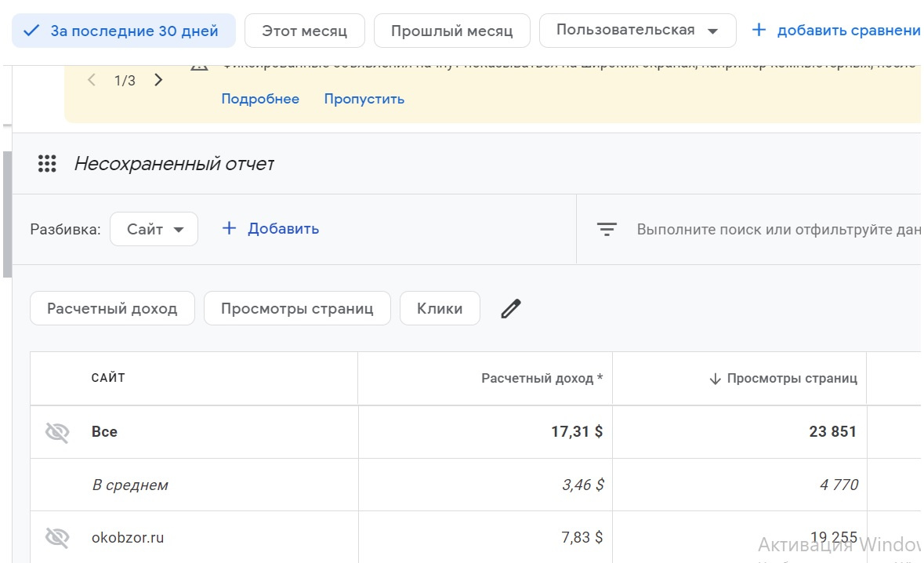The image size is (924, 563).
Task: Toggle visibility of okobzor.ru row
Action: pos(57,538)
